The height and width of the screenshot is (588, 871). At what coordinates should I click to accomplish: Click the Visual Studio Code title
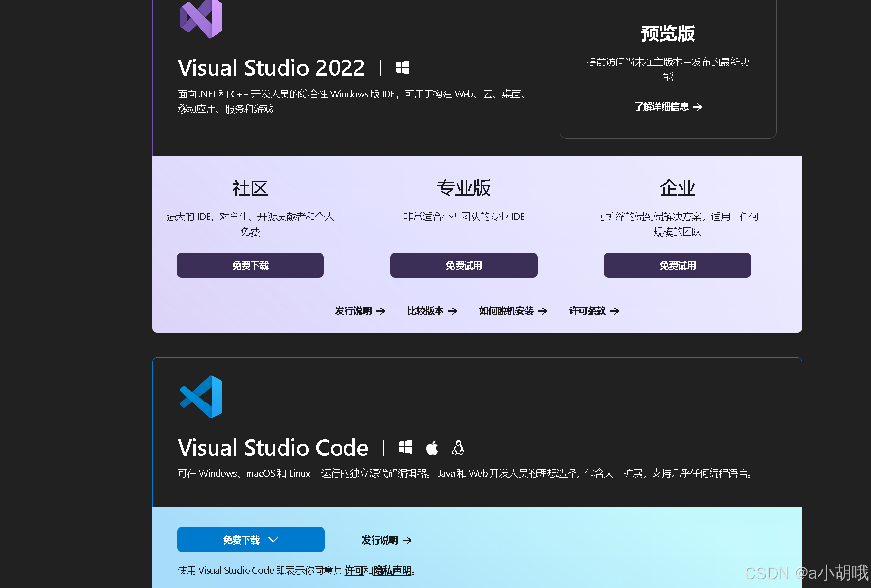click(x=273, y=448)
